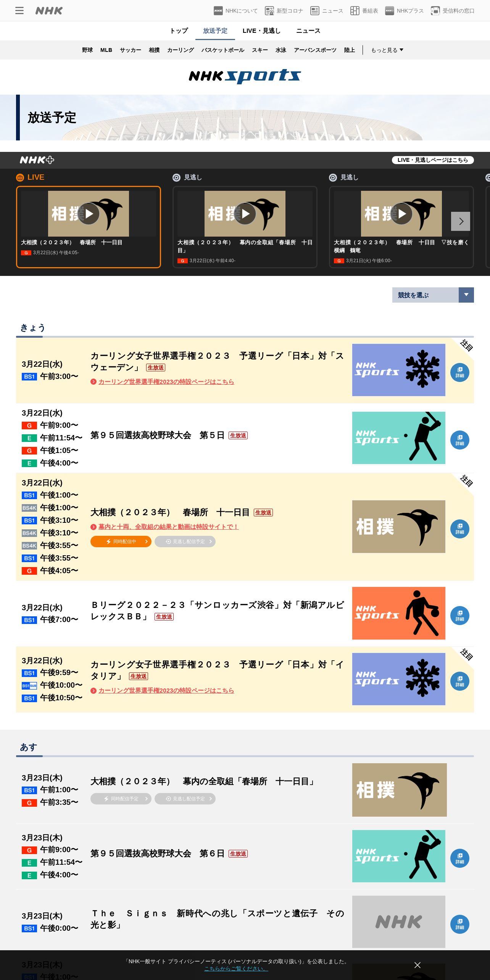
Task: Open 詳細 for カーリング 日本対イタリア
Action: pyautogui.click(x=460, y=681)
